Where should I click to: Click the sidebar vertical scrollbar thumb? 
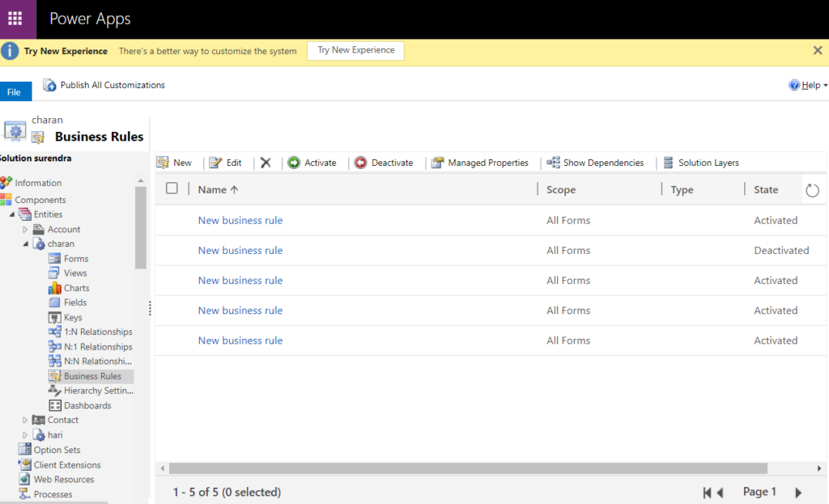tap(141, 227)
